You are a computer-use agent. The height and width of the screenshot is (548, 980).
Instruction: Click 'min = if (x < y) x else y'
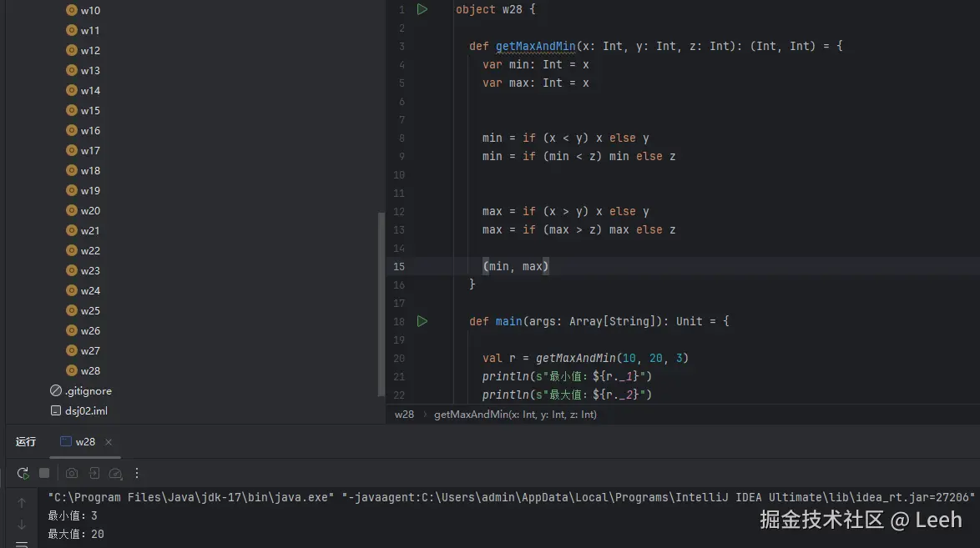pyautogui.click(x=566, y=138)
